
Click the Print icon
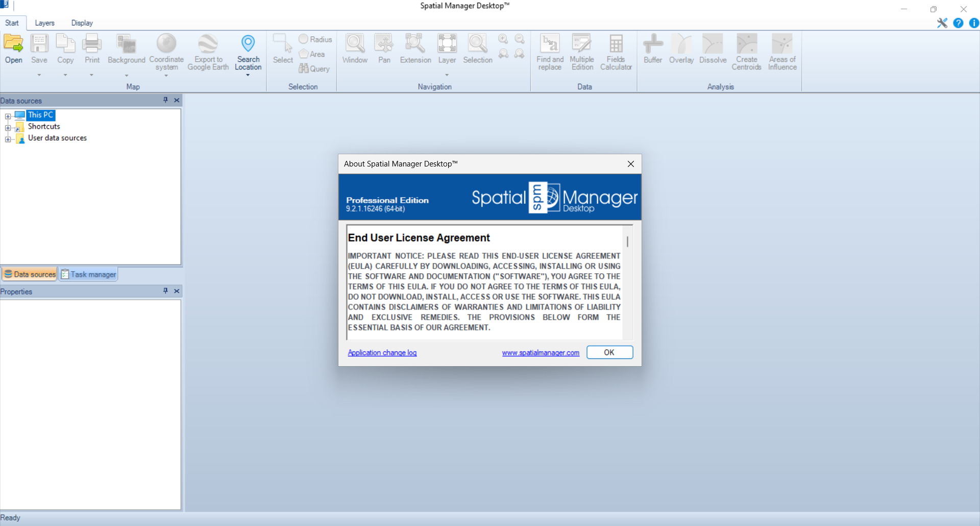pyautogui.click(x=92, y=44)
